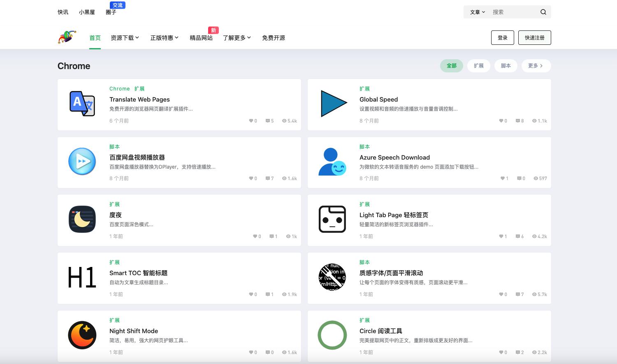Open the 百度网盘视频播放器 round player icon
This screenshot has width=617, height=364.
[x=82, y=162]
